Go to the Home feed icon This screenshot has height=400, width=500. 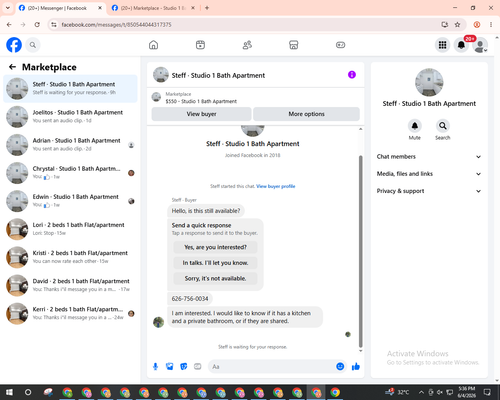coord(153,45)
